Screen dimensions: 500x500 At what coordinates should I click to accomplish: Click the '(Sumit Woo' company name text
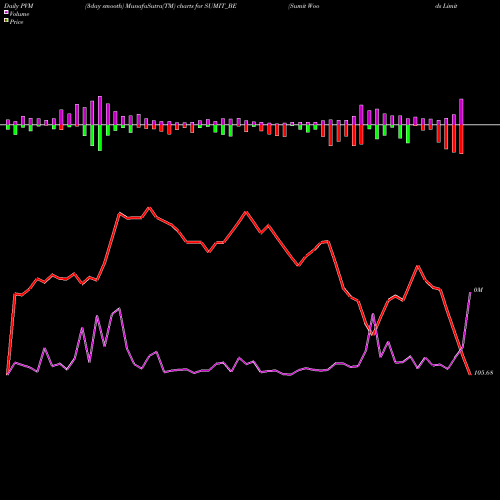(x=304, y=6)
